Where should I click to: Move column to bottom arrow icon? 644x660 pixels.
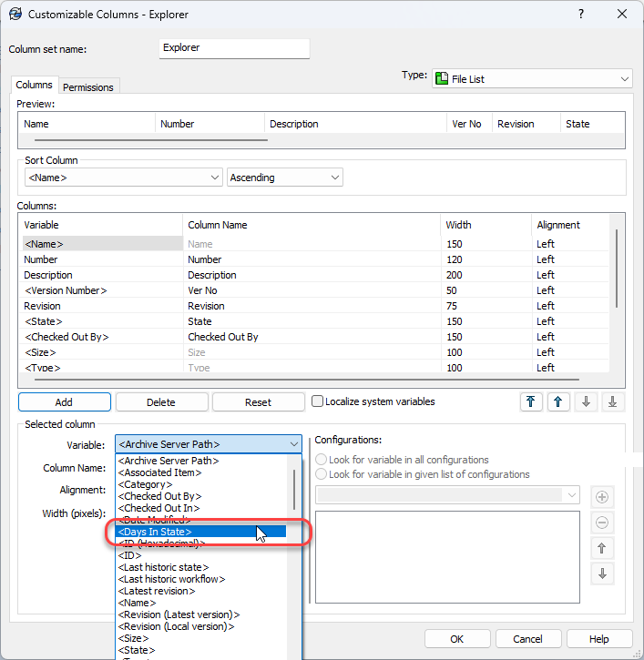point(612,401)
